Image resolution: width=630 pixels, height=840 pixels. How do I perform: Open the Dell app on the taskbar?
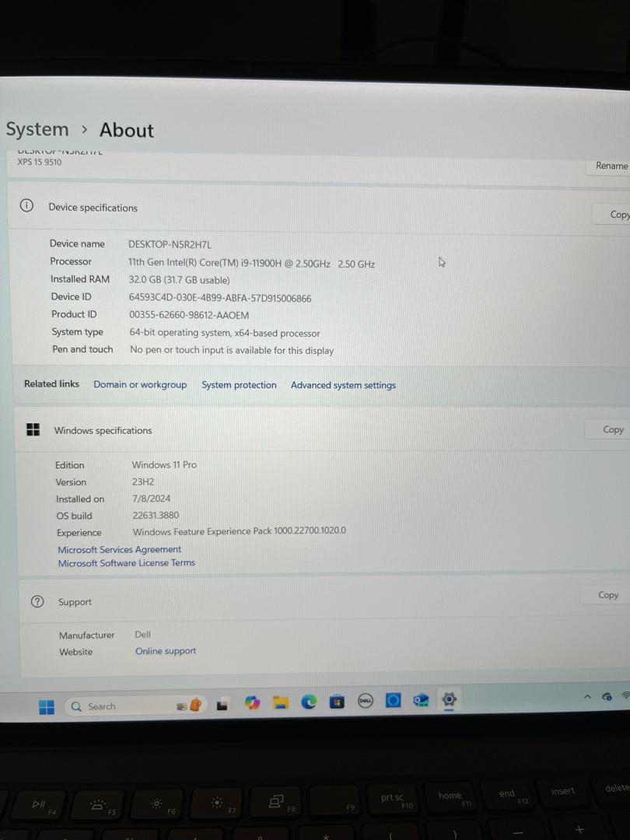(366, 700)
